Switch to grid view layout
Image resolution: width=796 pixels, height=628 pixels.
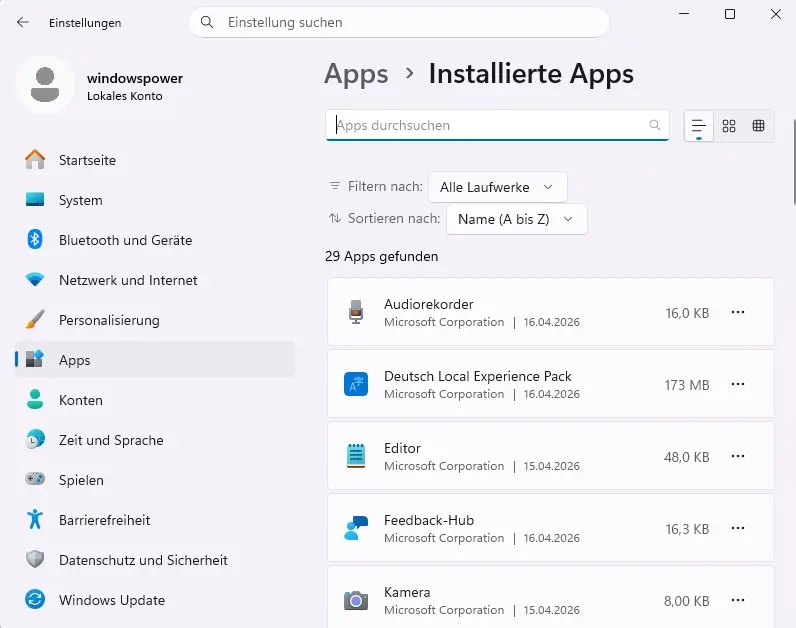(x=729, y=126)
